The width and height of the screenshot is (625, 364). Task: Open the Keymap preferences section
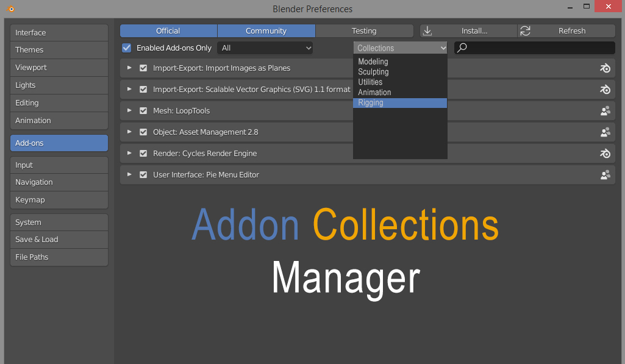pos(59,200)
